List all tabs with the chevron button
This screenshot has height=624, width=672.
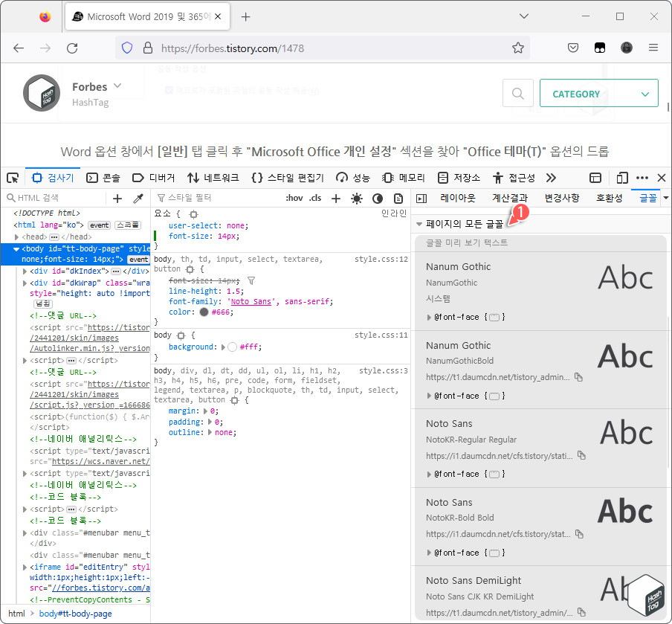click(x=524, y=16)
